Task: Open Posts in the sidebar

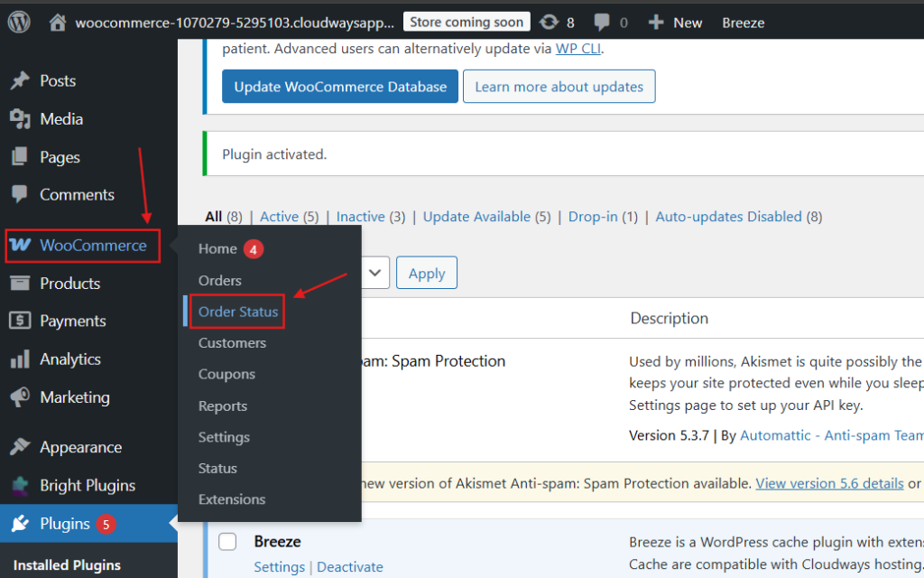Action: point(58,80)
